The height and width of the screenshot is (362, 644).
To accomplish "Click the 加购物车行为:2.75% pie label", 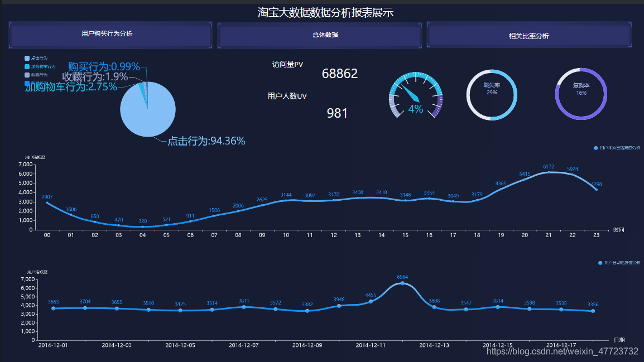I will 71,86.
